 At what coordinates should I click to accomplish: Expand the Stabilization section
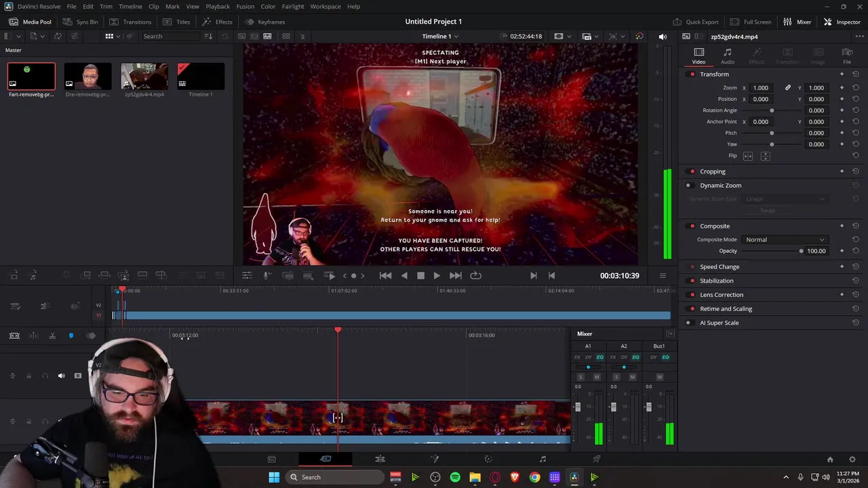[x=717, y=281]
